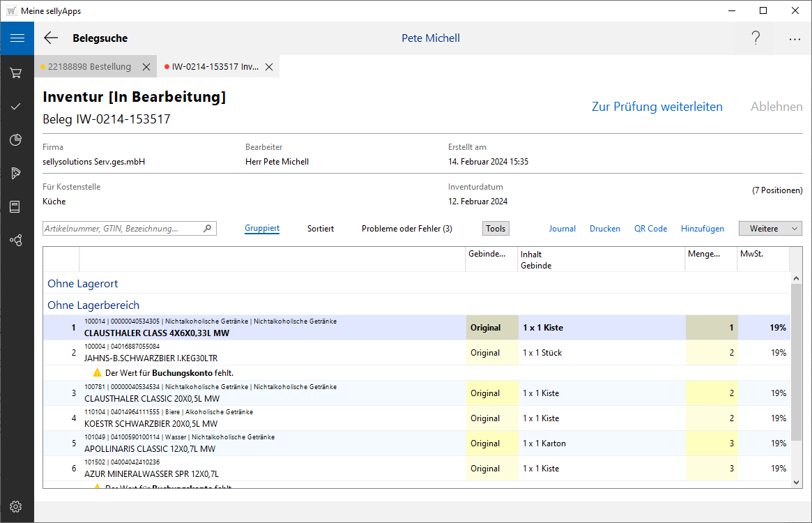Close the 22188898 Bestellung tab
Viewport: 812px width, 523px height.
[x=146, y=67]
